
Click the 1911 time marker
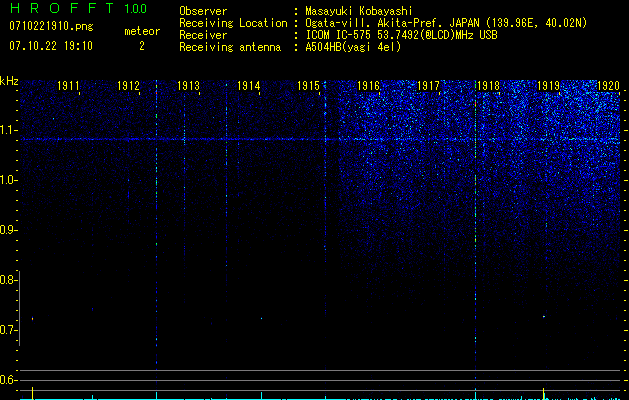coord(68,86)
